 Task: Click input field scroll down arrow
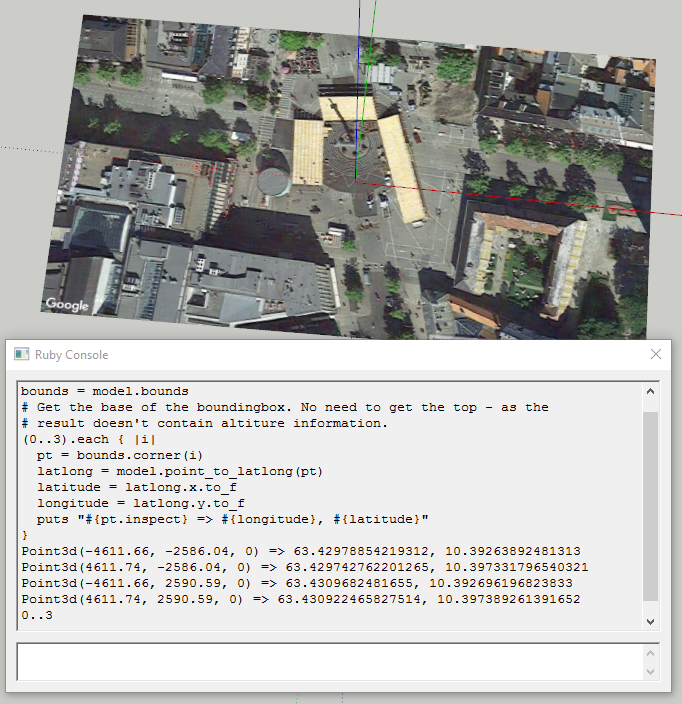(650, 672)
